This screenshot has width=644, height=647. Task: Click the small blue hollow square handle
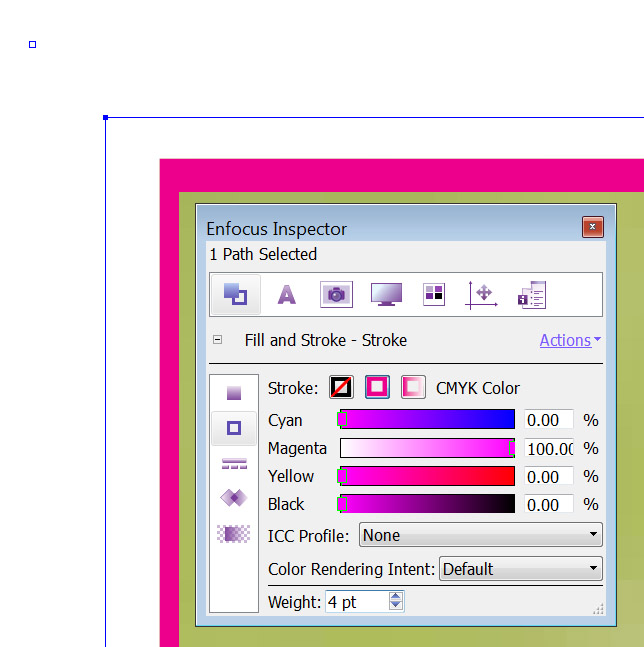tap(33, 45)
